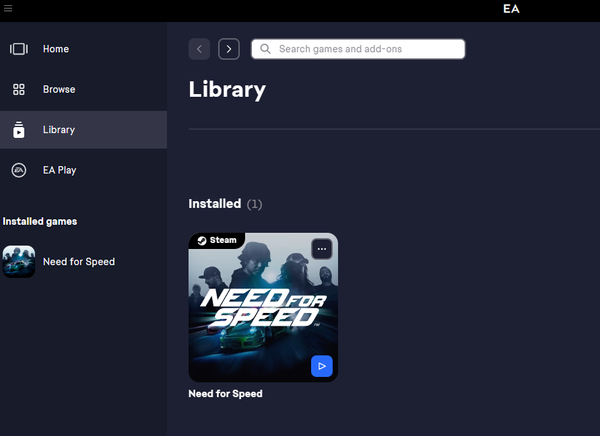Open the Home menu item
Screen dimensions: 600x436
click(83, 49)
